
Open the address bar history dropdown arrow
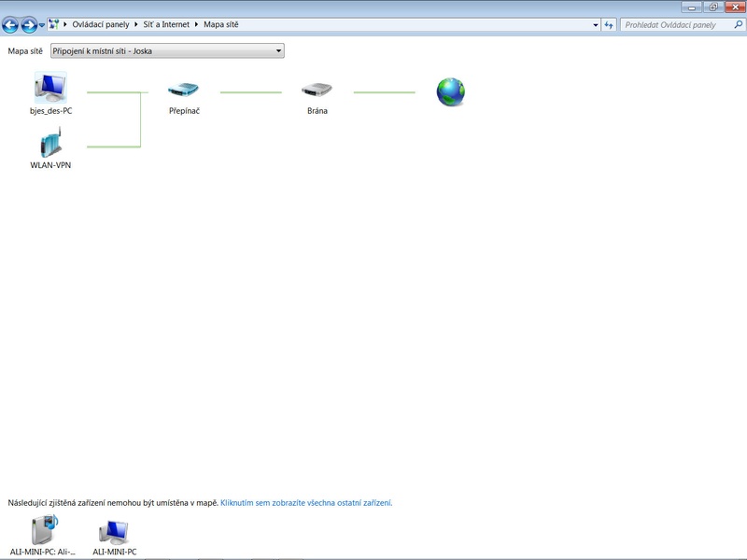point(597,25)
